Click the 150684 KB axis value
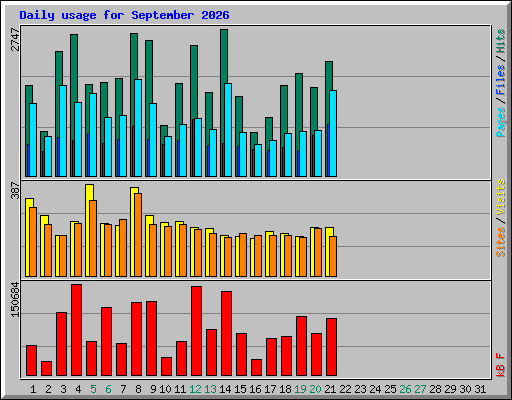 tap(15, 299)
